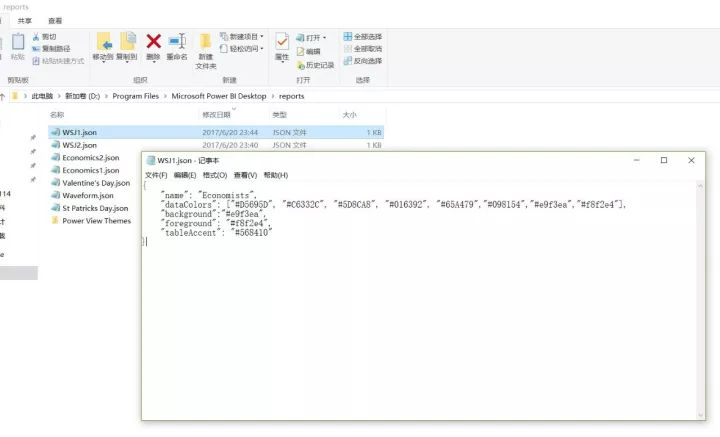Select the Economics1.json file
The image size is (720, 437).
90,170
